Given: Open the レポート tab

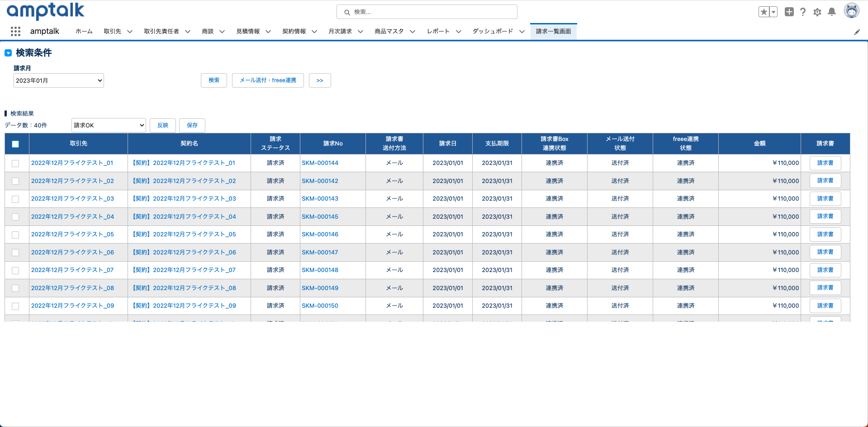Looking at the screenshot, I should click(x=438, y=31).
